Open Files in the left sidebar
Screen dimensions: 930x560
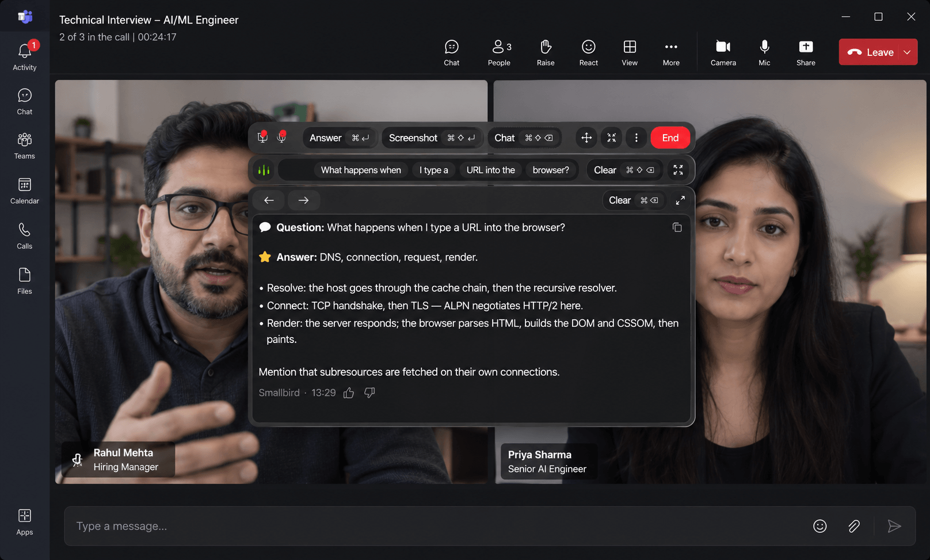click(x=25, y=281)
